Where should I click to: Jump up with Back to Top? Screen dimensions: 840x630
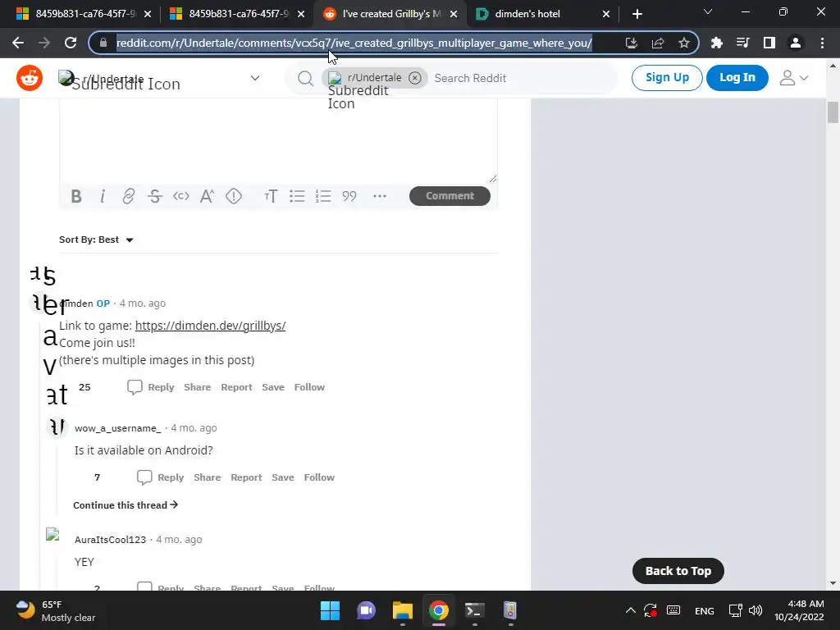coord(678,571)
